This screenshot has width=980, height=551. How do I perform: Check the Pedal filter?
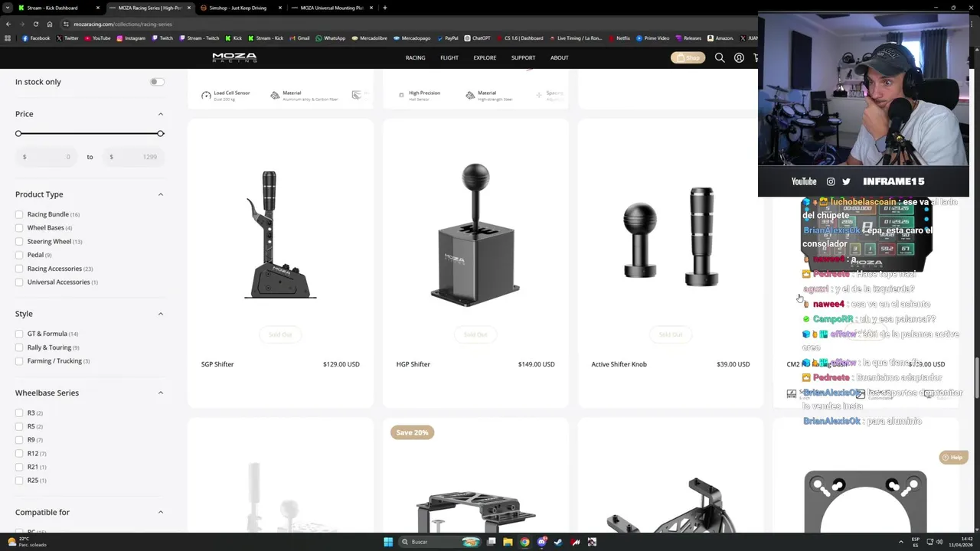tap(19, 255)
